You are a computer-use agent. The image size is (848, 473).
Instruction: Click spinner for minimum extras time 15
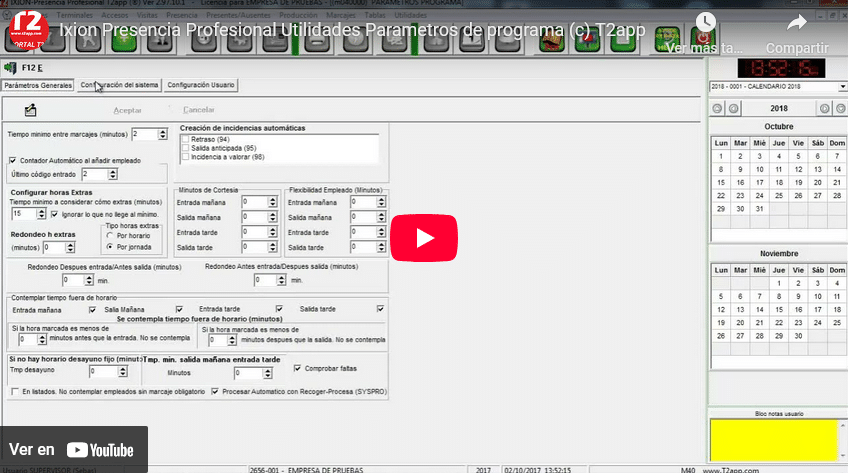[41, 214]
